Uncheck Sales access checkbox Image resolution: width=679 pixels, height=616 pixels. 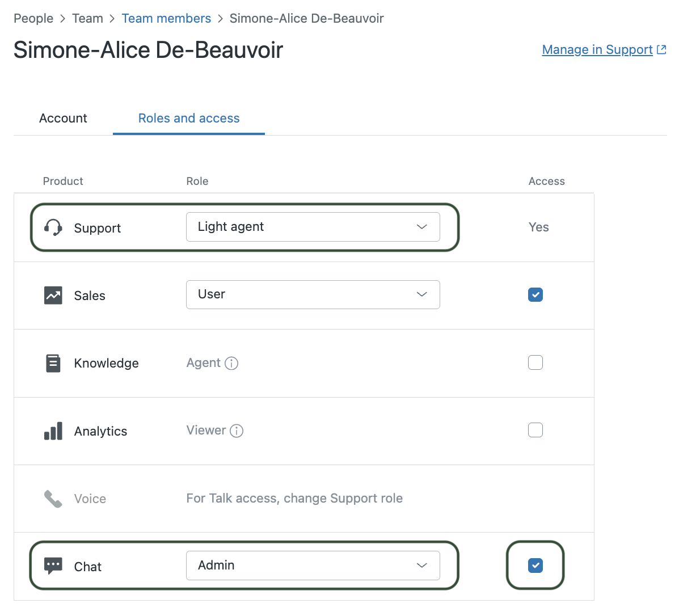(x=535, y=295)
